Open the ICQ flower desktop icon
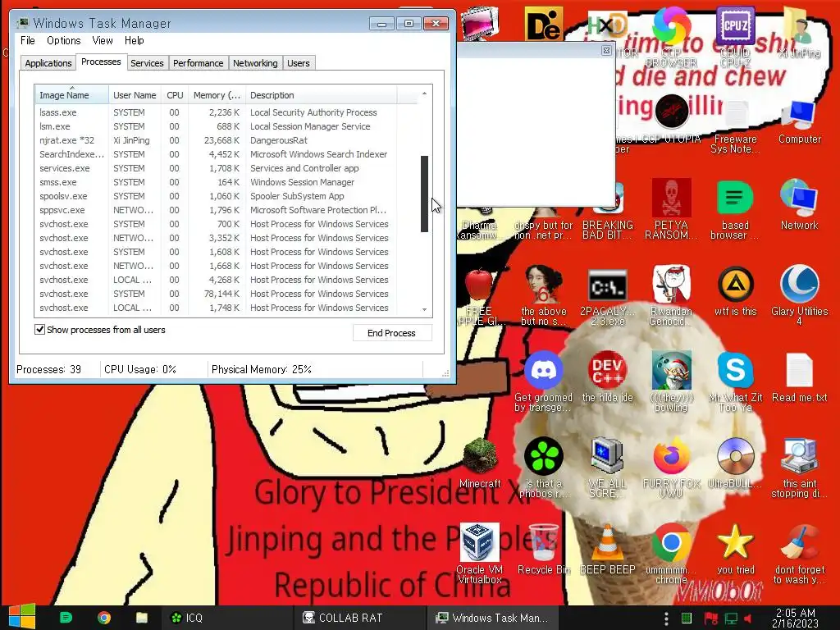Viewport: 840px width, 630px height. tap(543, 456)
